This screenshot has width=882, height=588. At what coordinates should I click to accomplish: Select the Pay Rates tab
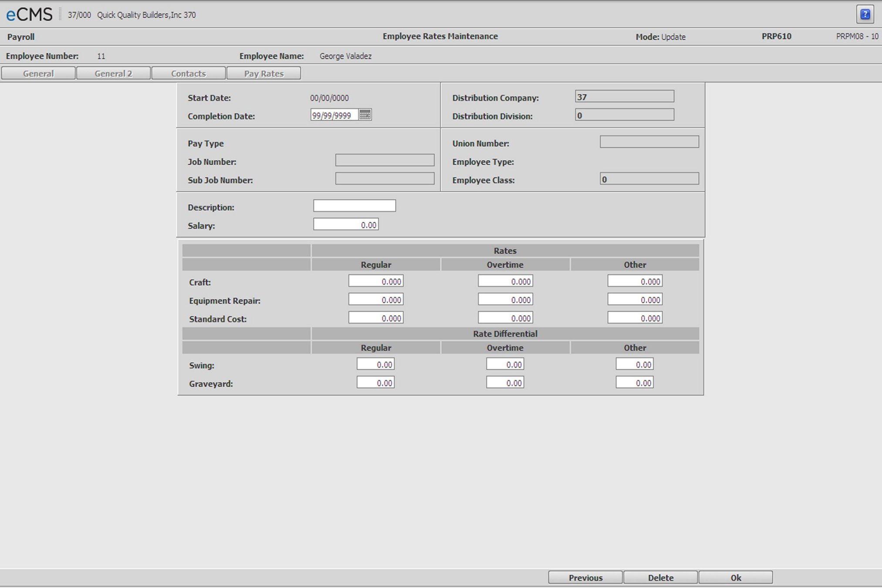264,73
